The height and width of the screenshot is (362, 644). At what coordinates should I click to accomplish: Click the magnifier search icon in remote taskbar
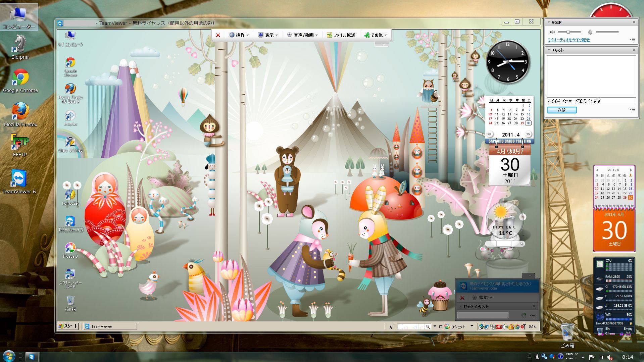pos(428,326)
